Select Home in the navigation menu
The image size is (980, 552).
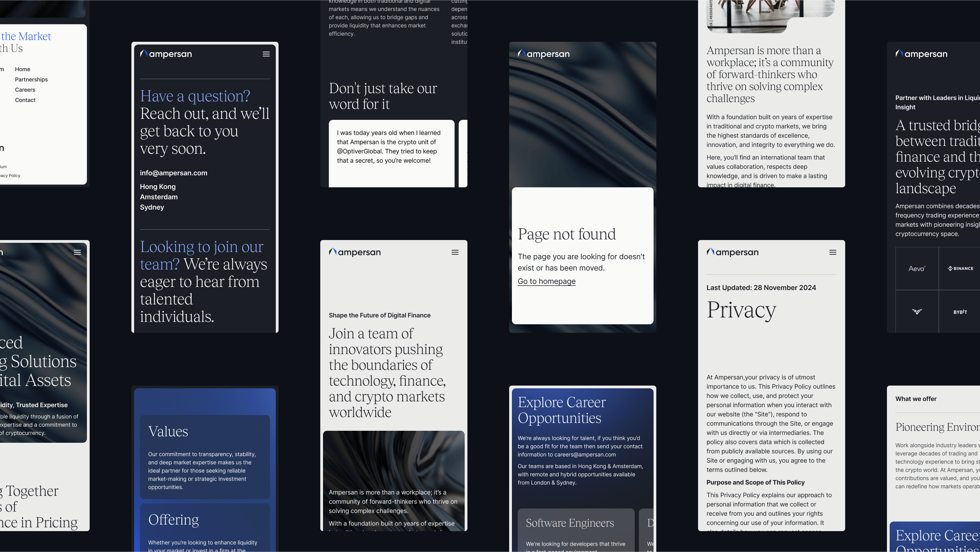click(x=23, y=69)
